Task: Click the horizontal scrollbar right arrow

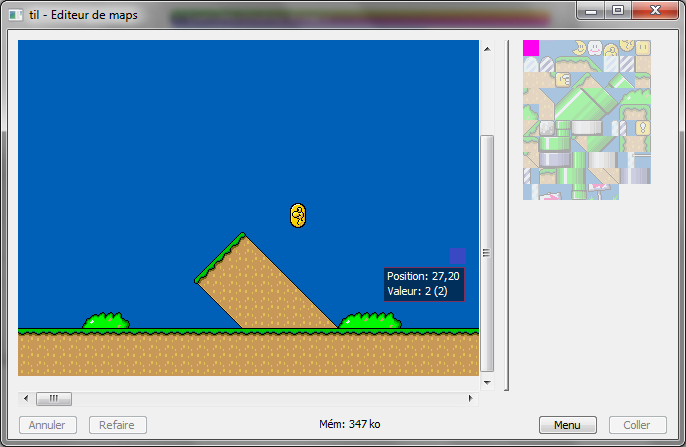Action: (x=471, y=398)
